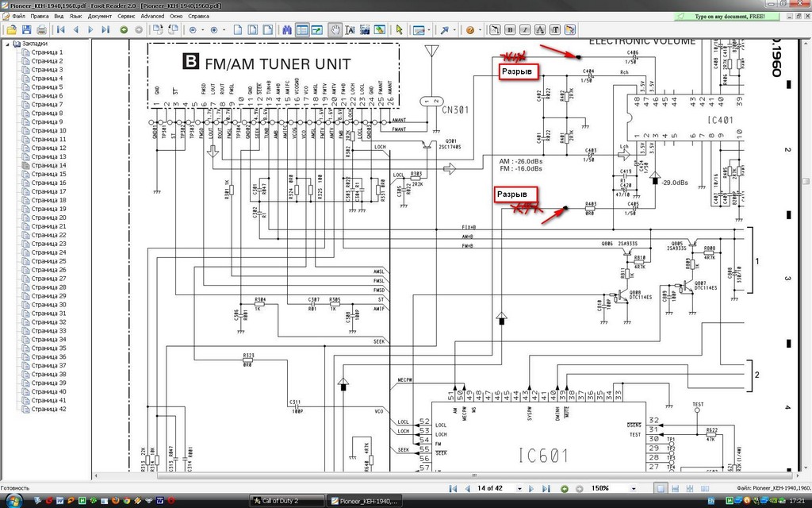Click the image tool icon next to snapshot

click(380, 30)
